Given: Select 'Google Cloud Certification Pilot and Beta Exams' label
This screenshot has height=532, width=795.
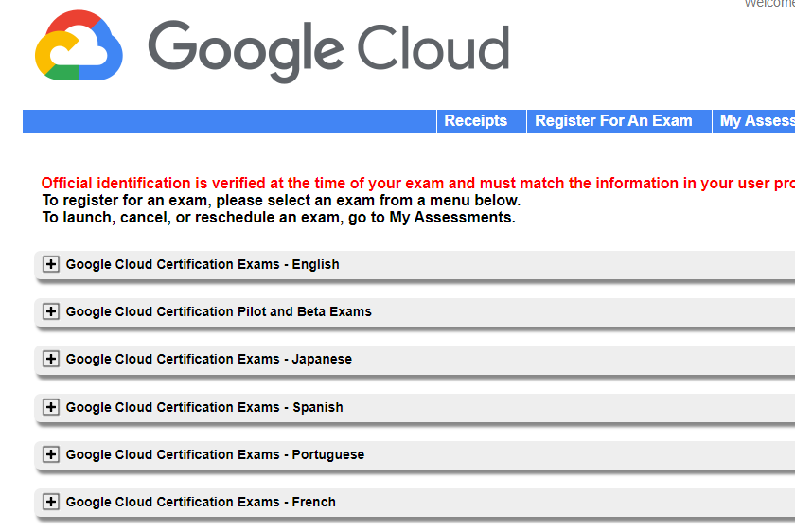Looking at the screenshot, I should [219, 311].
